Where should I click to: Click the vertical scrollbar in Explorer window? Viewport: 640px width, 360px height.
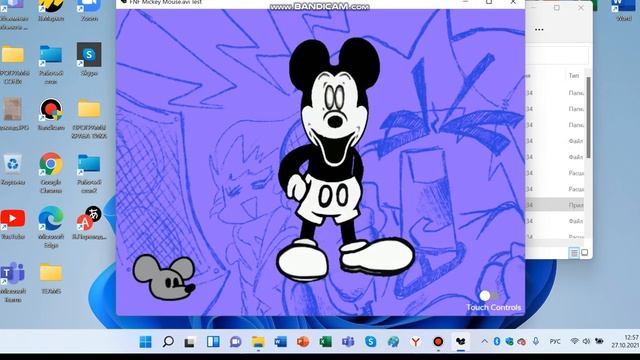click(x=588, y=117)
